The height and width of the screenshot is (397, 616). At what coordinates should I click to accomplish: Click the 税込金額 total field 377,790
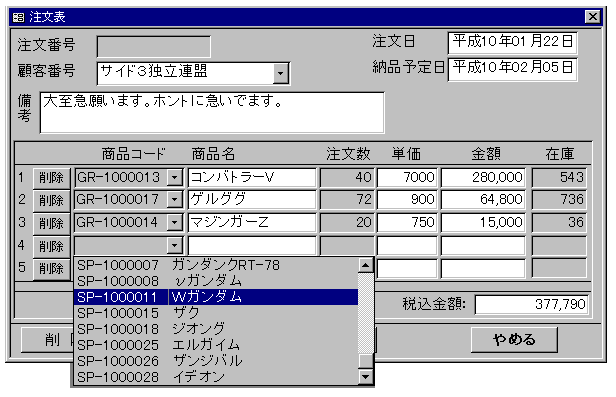[531, 305]
